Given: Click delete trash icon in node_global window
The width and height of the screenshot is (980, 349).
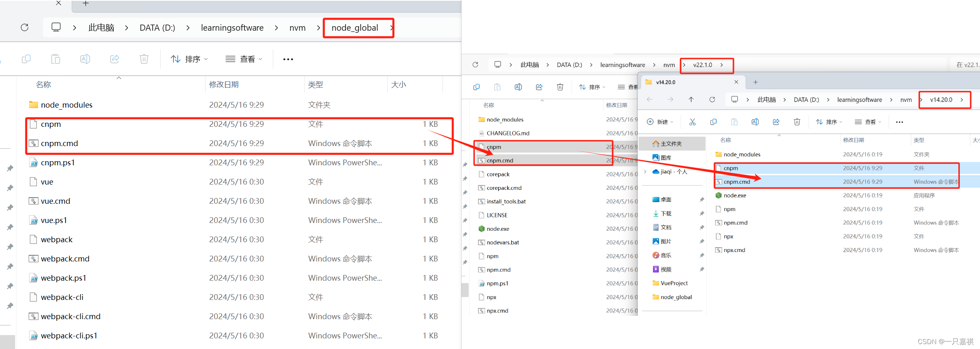Looking at the screenshot, I should (x=144, y=59).
